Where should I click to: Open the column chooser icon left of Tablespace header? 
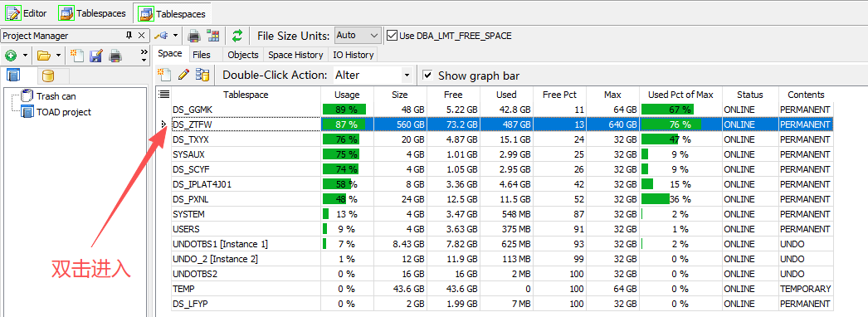click(163, 94)
